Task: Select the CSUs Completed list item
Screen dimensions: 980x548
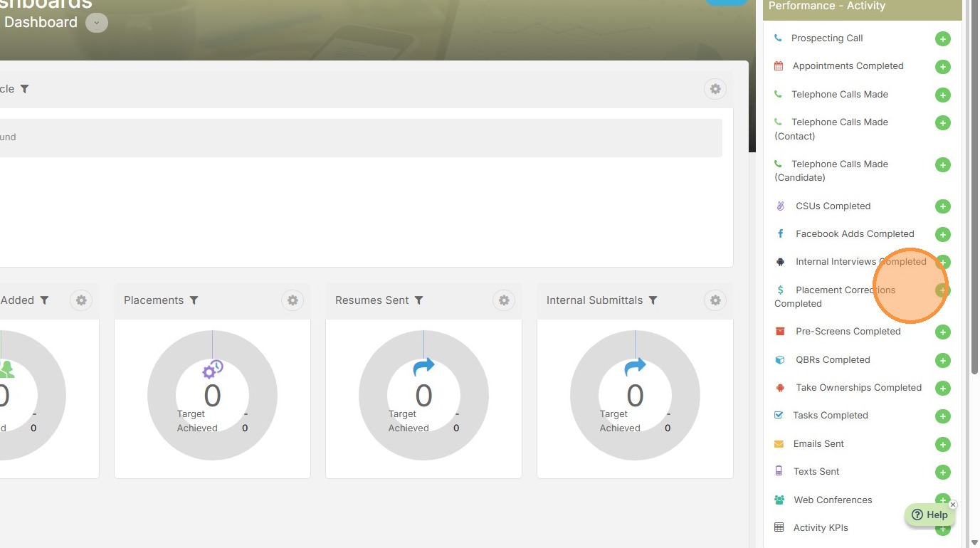Action: coord(833,206)
